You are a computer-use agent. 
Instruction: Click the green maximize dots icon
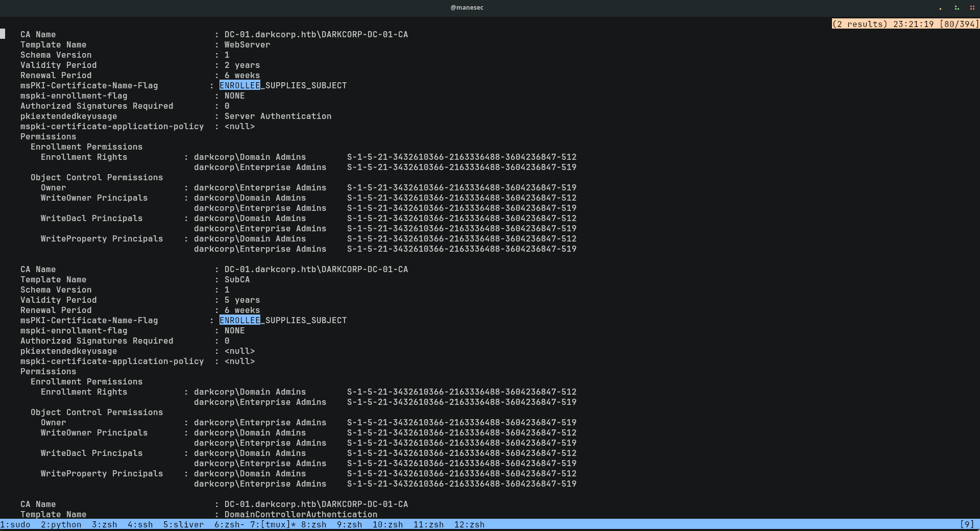tap(957, 8)
